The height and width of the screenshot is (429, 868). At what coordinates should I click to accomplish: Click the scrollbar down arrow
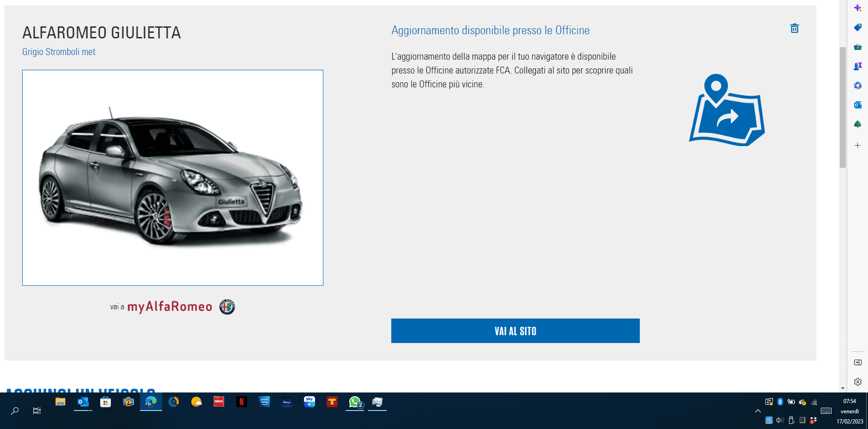(x=843, y=388)
